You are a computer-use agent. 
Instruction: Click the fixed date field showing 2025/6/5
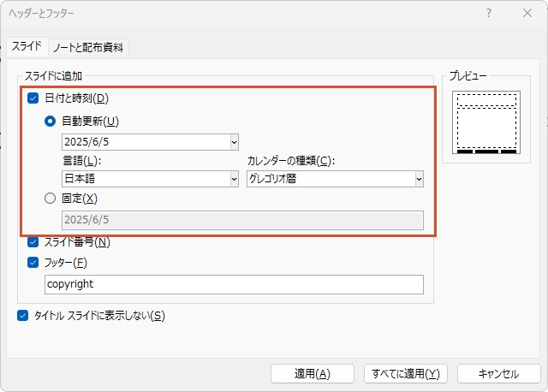tap(242, 220)
